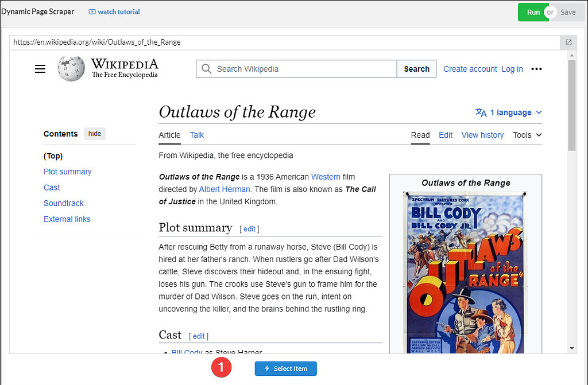Click inside the URL address field
588x385 pixels.
pyautogui.click(x=230, y=42)
